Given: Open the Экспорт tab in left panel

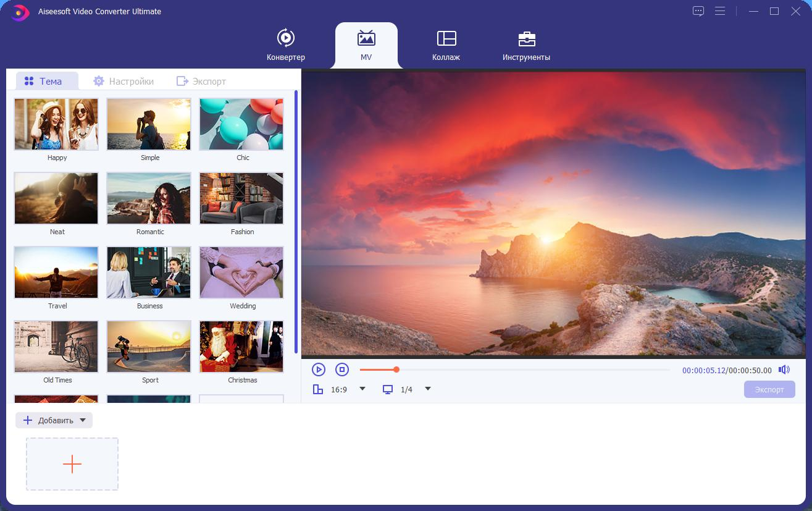Looking at the screenshot, I should click(201, 81).
